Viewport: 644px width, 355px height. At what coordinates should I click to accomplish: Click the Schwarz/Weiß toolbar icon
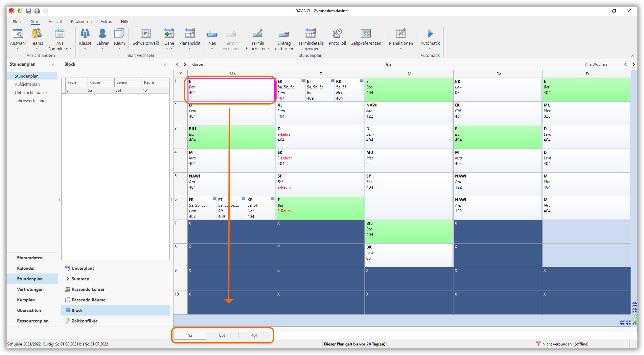[x=146, y=34]
